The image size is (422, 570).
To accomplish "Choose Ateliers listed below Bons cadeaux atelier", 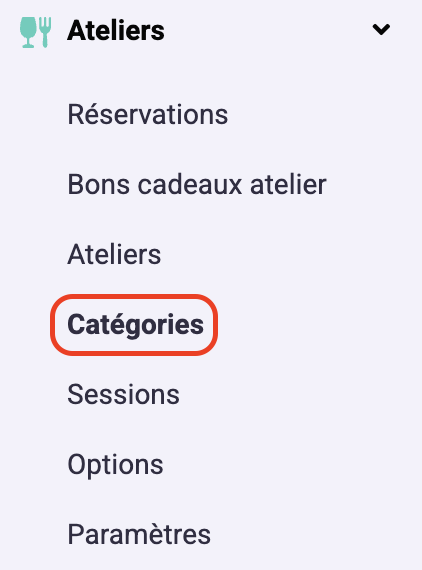I will (114, 254).
